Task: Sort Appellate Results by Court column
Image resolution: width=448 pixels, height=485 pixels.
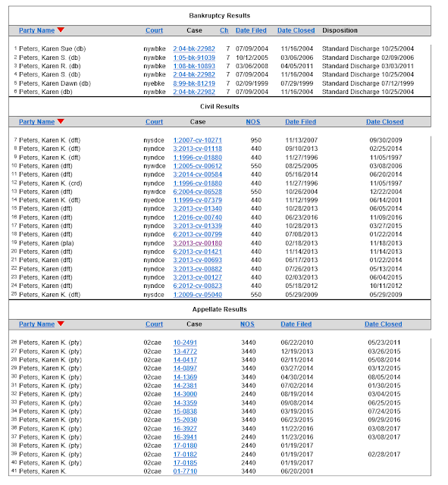Action: pos(154,324)
